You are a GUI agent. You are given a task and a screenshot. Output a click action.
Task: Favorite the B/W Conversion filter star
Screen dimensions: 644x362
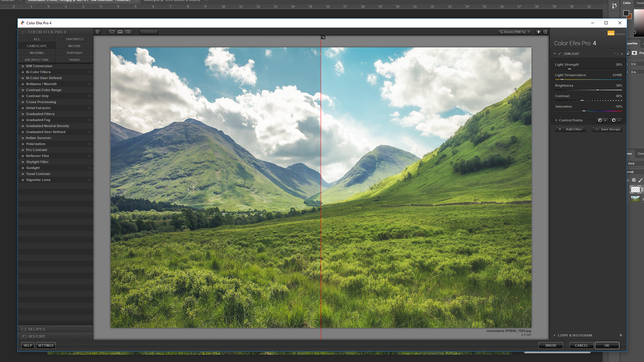pos(23,66)
